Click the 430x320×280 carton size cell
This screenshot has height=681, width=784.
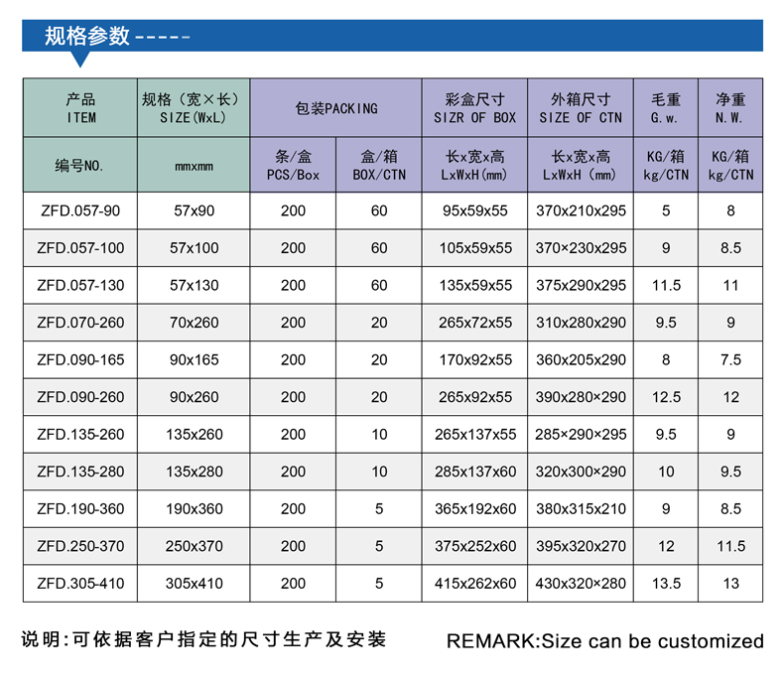point(581,584)
